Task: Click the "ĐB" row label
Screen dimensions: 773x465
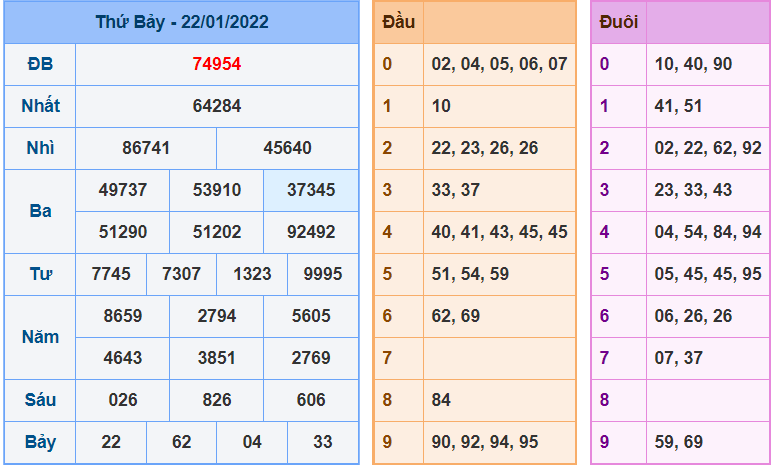Action: tap(40, 64)
